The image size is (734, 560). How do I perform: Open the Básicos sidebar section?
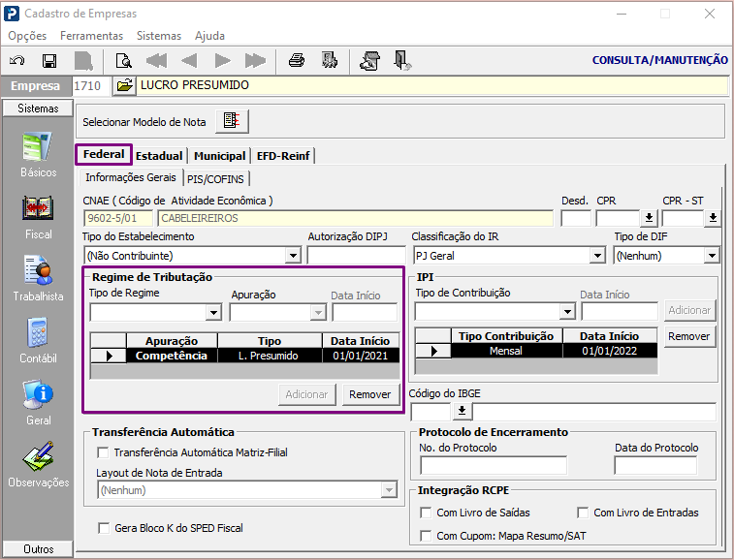(x=38, y=155)
